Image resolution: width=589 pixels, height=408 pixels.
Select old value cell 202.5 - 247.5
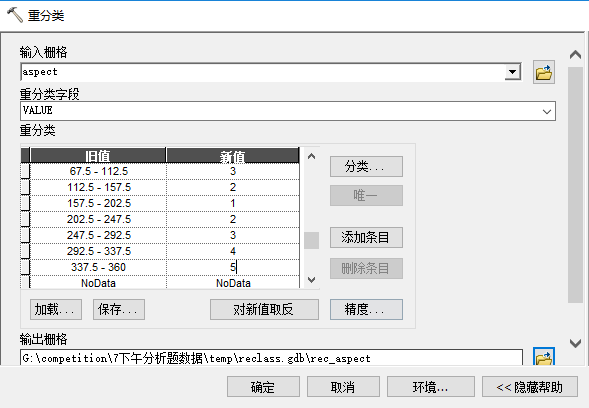tap(98, 219)
